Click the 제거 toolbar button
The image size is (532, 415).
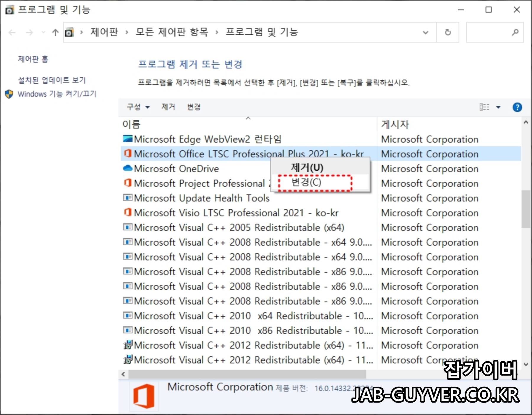[168, 107]
